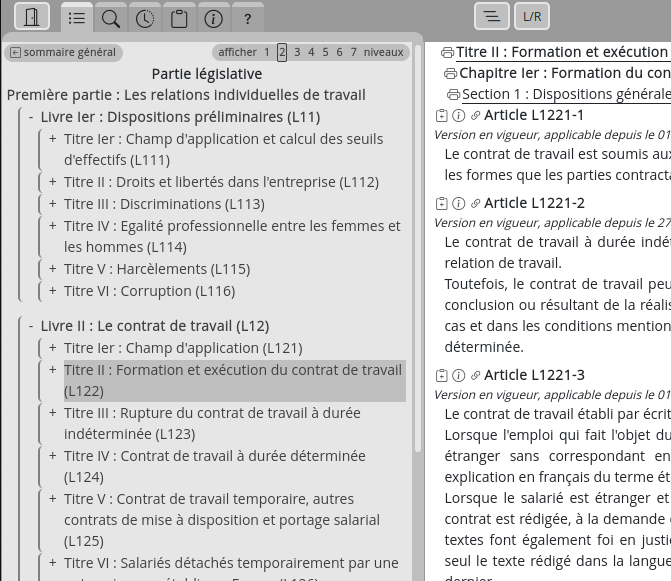Click link icon beside Article L1221-3
This screenshot has height=581, width=671.
coord(475,376)
